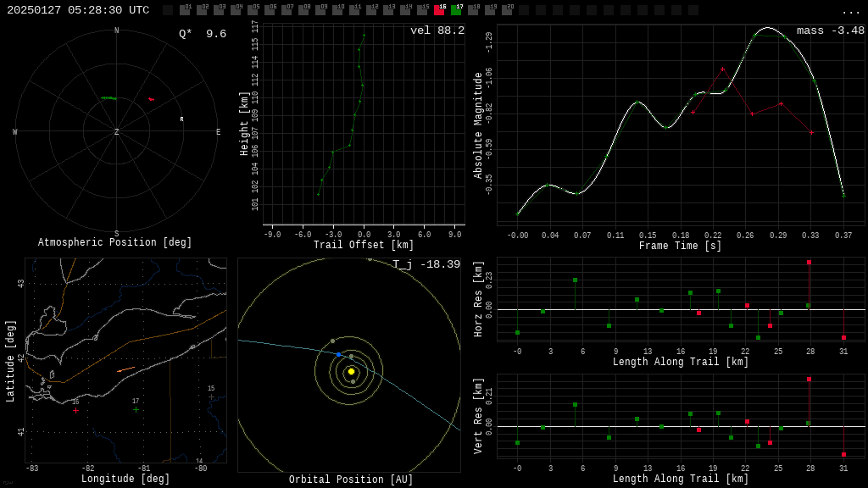Click the Frame Time [s] axis label
The width and height of the screenshot is (868, 488).
(681, 245)
